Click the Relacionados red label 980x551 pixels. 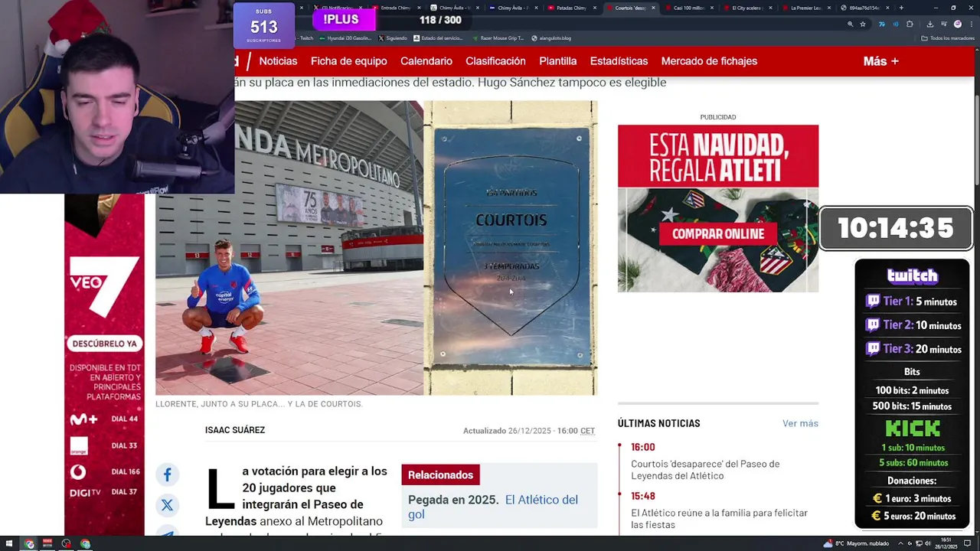[x=440, y=474]
